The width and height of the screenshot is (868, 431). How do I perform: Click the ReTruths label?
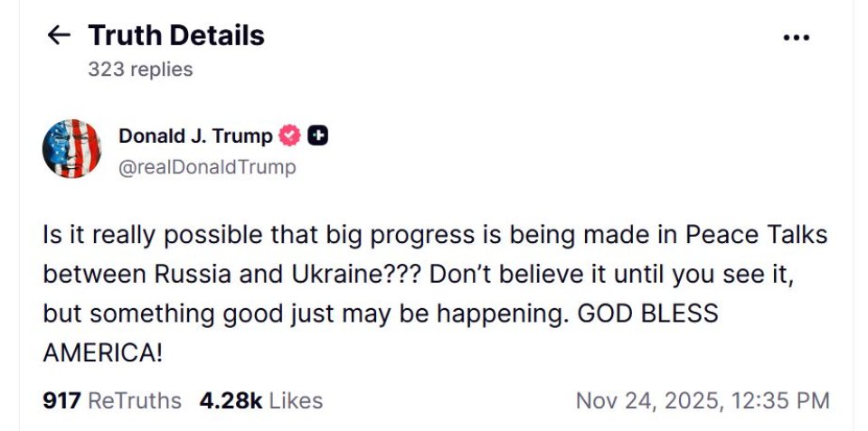(135, 400)
